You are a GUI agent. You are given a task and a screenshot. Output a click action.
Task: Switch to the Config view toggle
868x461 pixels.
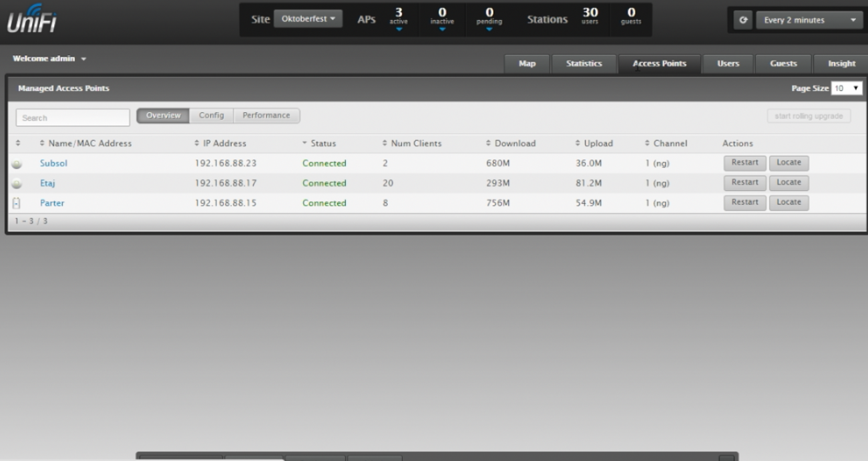coord(212,116)
